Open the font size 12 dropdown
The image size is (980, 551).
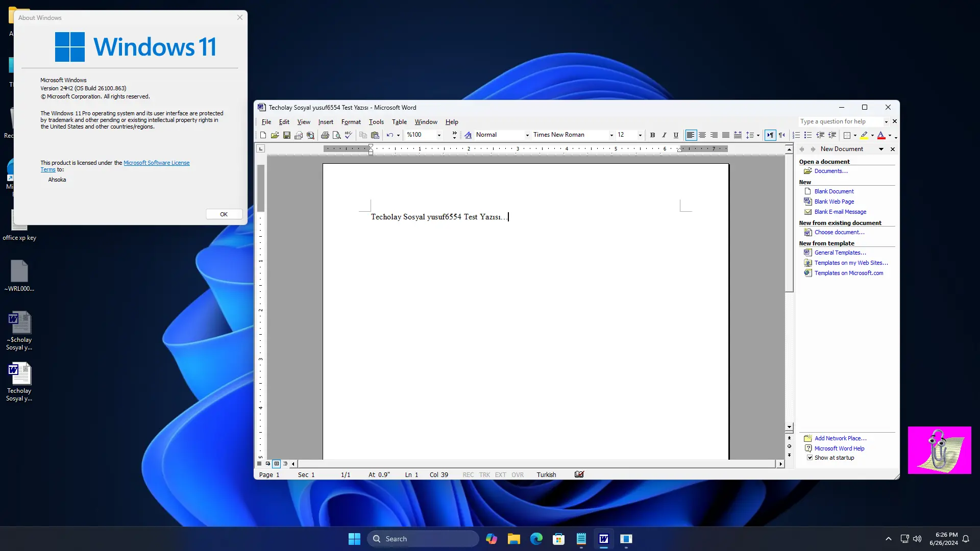click(640, 135)
